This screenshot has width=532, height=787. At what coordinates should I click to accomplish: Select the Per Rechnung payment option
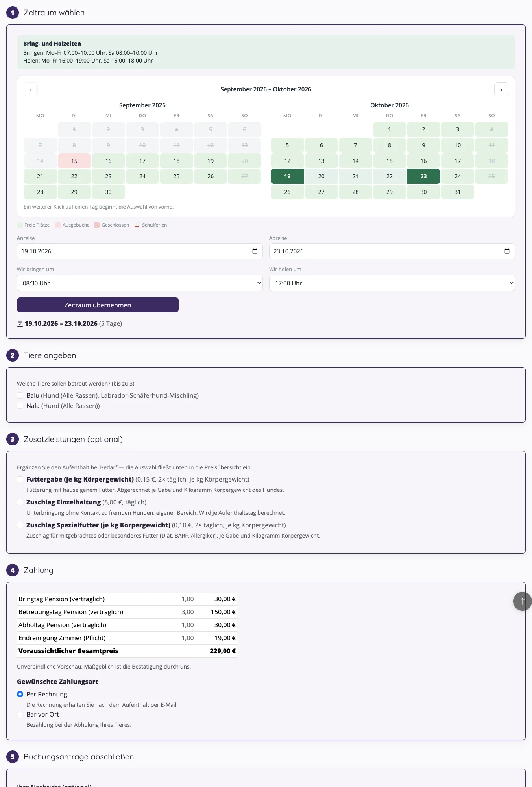tap(20, 694)
